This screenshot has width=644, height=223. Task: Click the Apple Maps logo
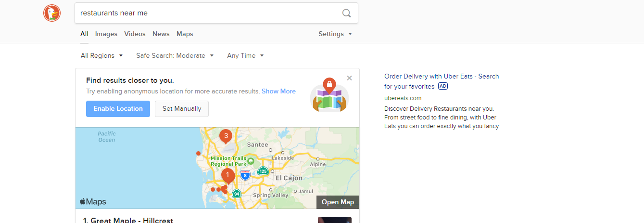[93, 202]
